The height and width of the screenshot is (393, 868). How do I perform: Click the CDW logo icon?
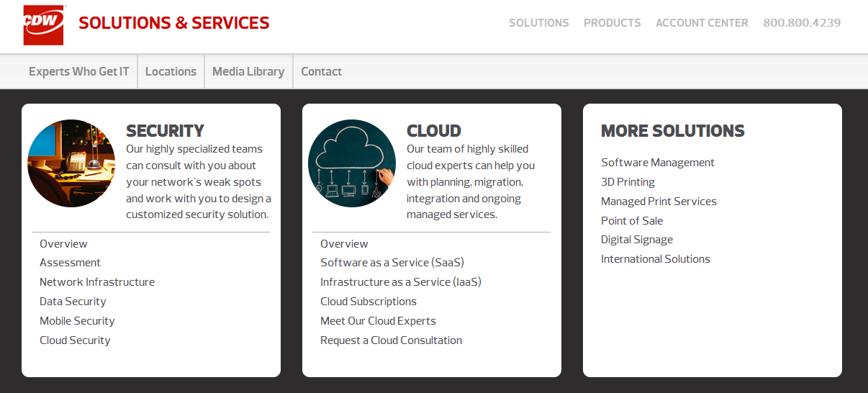click(43, 24)
